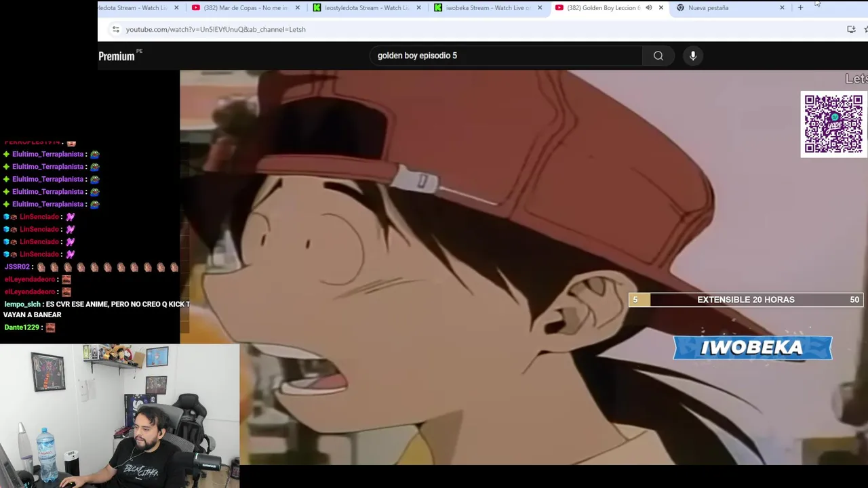Viewport: 868px width, 488px height.
Task: Close the iwobeka Stream tab
Action: [540, 7]
